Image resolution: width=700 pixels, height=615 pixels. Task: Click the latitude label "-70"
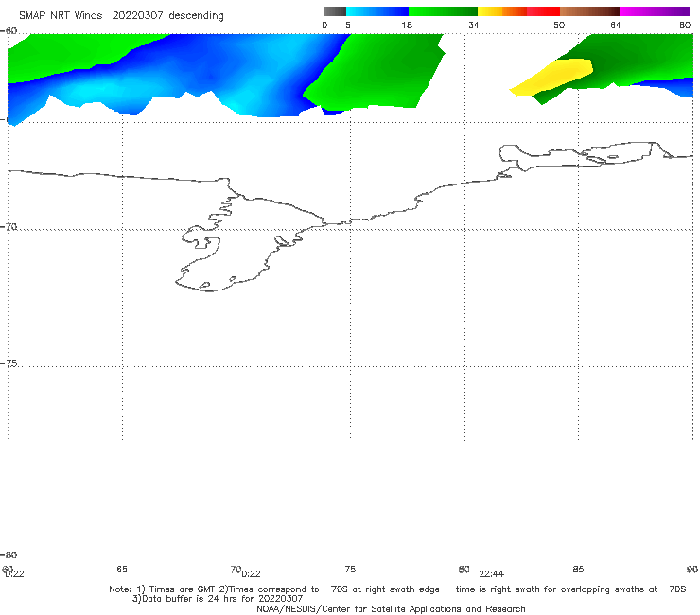[x=9, y=227]
